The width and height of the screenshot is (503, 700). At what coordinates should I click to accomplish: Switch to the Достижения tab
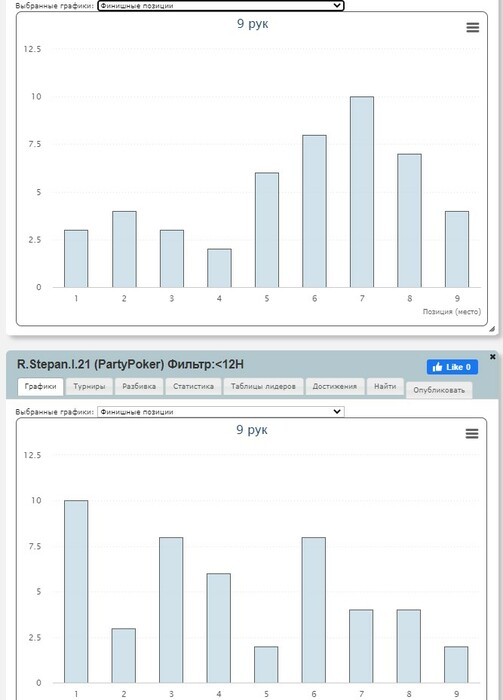click(x=335, y=387)
